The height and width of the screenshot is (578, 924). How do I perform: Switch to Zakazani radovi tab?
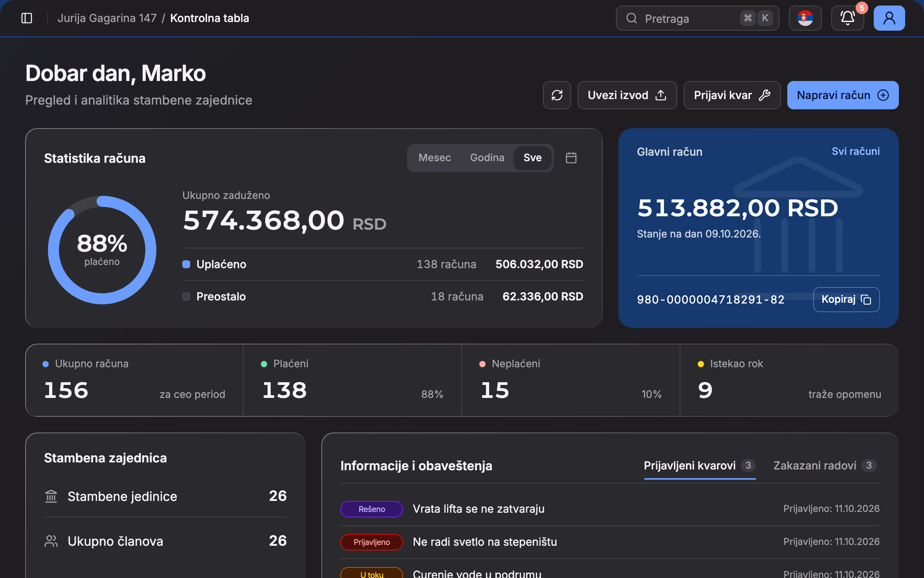tap(825, 466)
